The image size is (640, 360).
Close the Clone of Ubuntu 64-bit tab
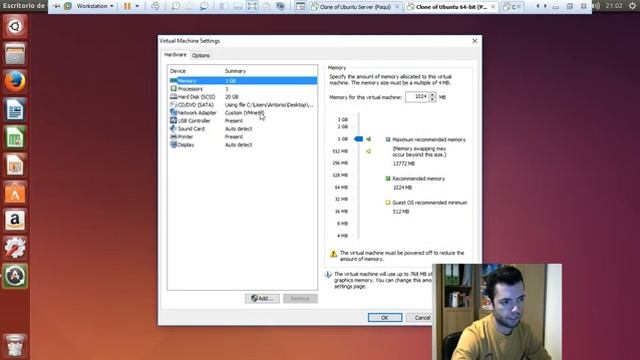pos(493,7)
